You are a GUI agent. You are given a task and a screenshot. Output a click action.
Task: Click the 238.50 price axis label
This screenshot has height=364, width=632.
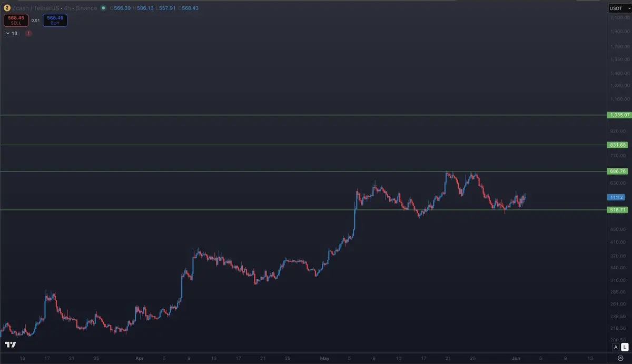click(618, 316)
